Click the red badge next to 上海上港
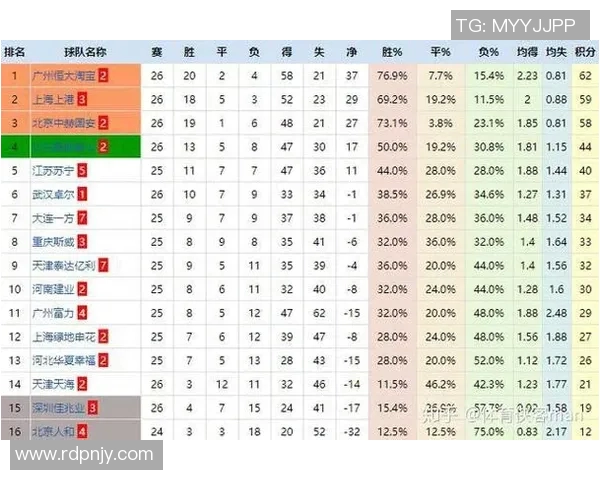The width and height of the screenshot is (600, 480). click(82, 99)
